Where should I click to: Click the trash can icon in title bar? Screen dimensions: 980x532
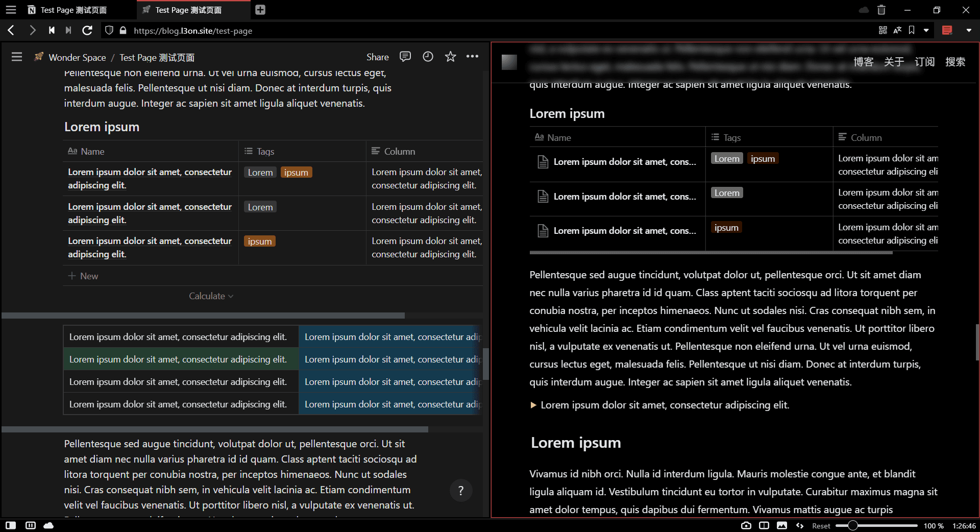coord(881,10)
